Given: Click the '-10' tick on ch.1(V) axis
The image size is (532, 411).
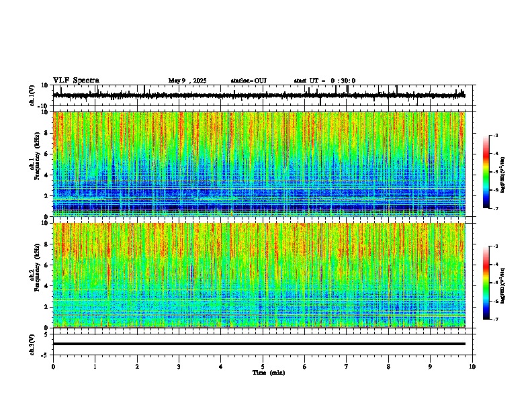Looking at the screenshot, I should point(44,106).
